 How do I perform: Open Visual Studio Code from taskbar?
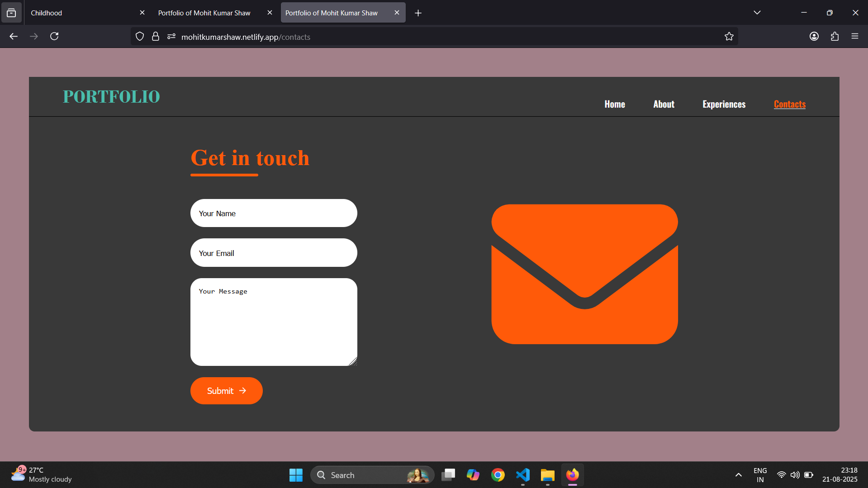pos(523,475)
